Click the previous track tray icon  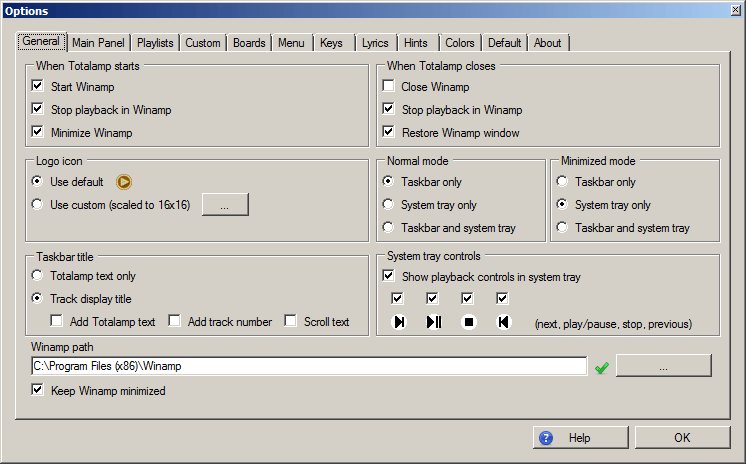[x=503, y=322]
